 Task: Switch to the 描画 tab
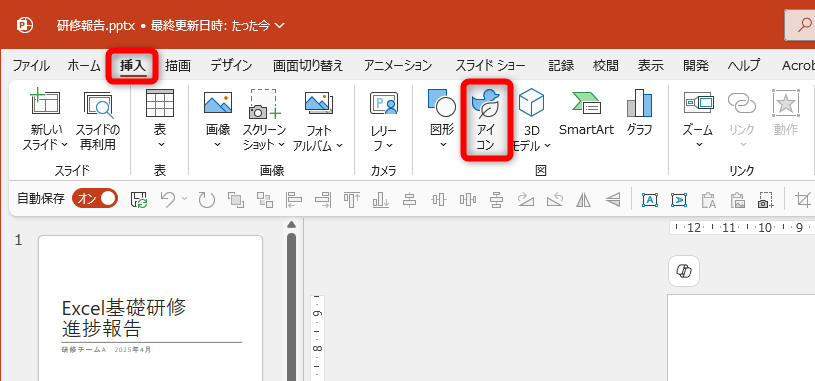click(x=178, y=65)
